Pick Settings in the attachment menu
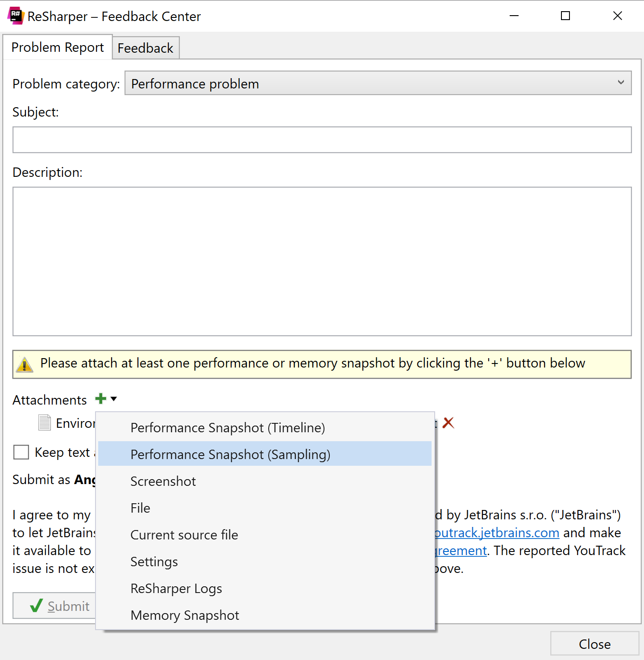Viewport: 644px width, 660px height. pyautogui.click(x=265, y=562)
